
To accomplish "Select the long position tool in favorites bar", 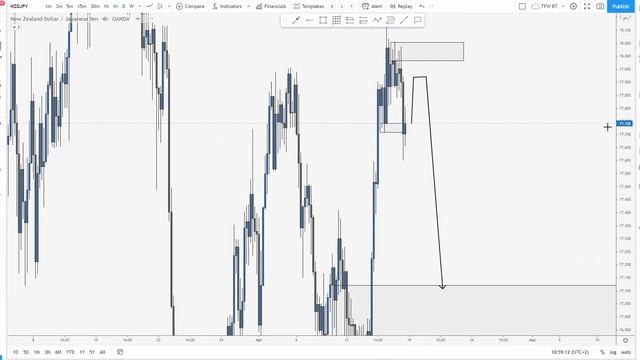I will click(x=350, y=20).
